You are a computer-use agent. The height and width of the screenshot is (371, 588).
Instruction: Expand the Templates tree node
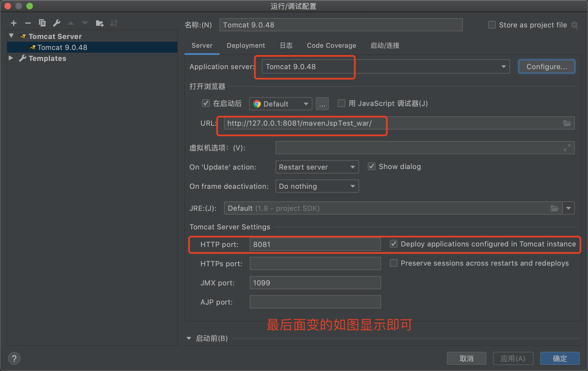point(11,58)
